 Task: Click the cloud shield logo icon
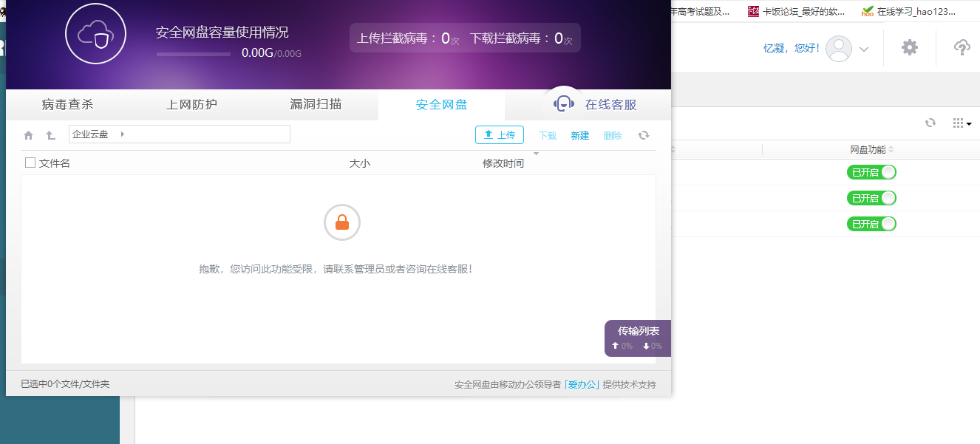point(96,33)
